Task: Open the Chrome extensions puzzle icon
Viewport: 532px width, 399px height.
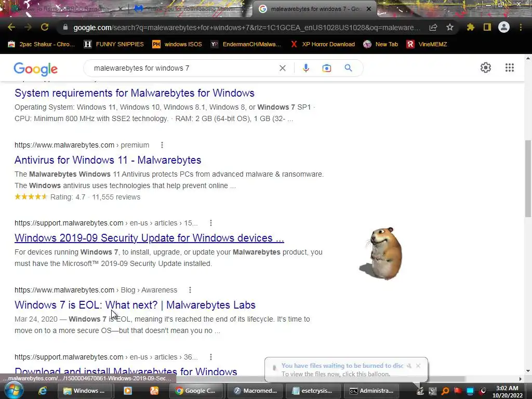Action: 471,28
